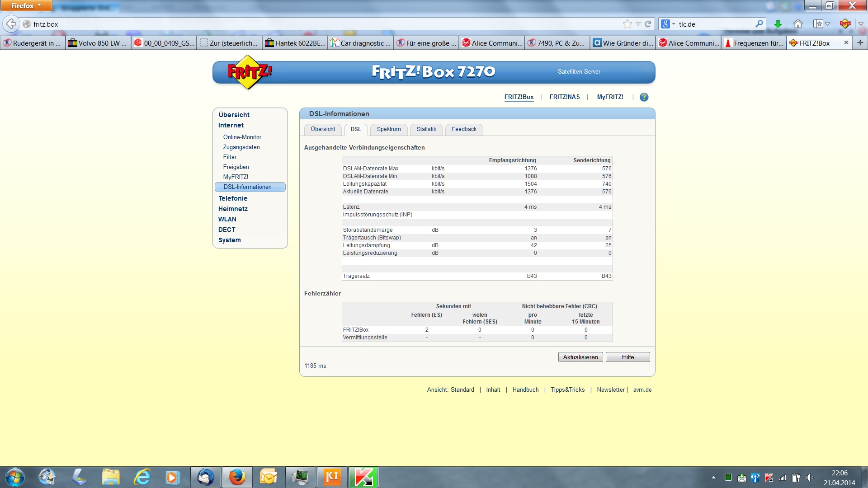The height and width of the screenshot is (488, 868).
Task: Open the Firefox menu dropdown
Action: tap(26, 5)
